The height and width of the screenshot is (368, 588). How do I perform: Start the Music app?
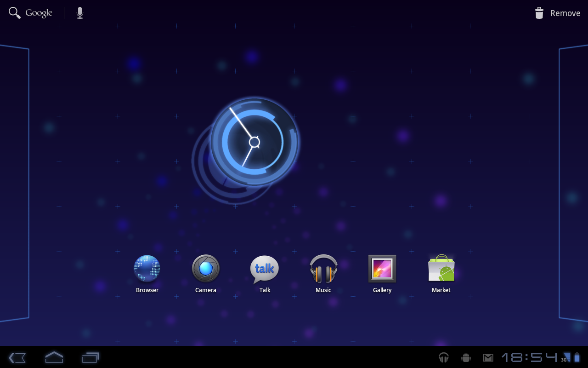click(323, 274)
